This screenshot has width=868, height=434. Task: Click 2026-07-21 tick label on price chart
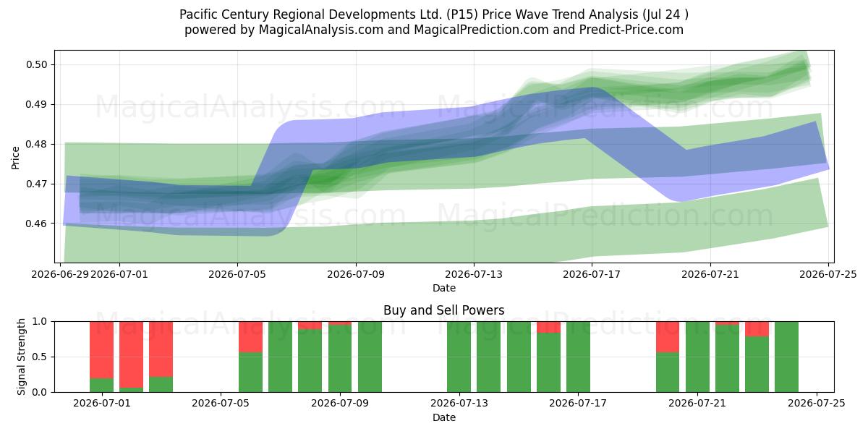(x=710, y=273)
